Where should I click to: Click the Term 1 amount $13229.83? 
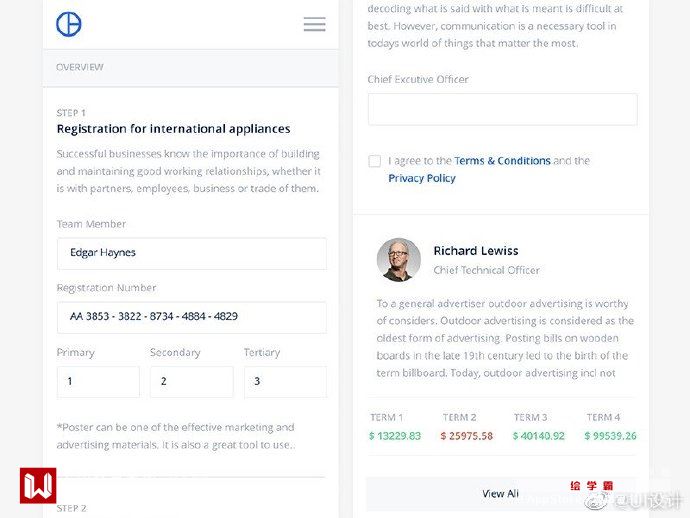click(x=394, y=436)
